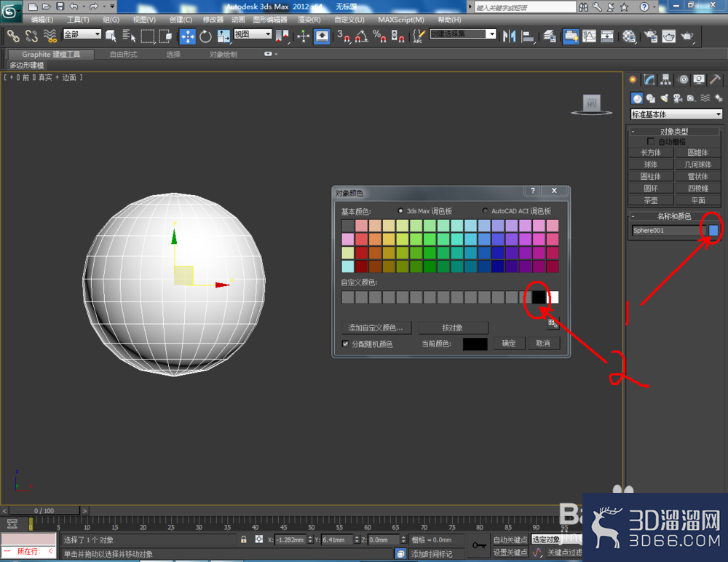Click the teapot Render Production icon
Viewport: 728px width, 562px height.
click(687, 36)
